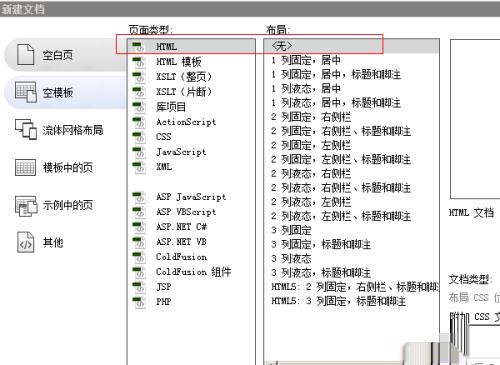Select layout 1 列液态，居中，标题和脚注
This screenshot has height=365, width=500.
336,103
